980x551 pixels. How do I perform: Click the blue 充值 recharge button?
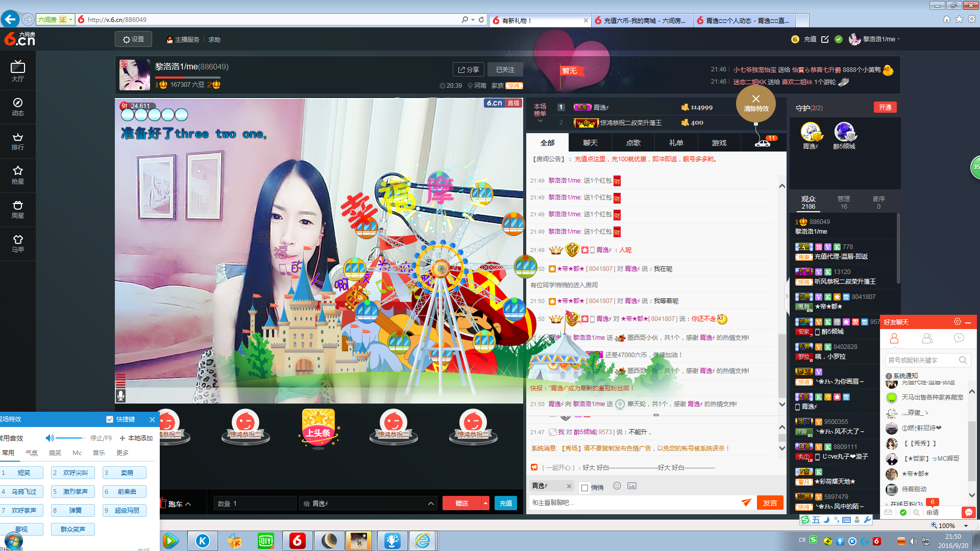(x=505, y=503)
